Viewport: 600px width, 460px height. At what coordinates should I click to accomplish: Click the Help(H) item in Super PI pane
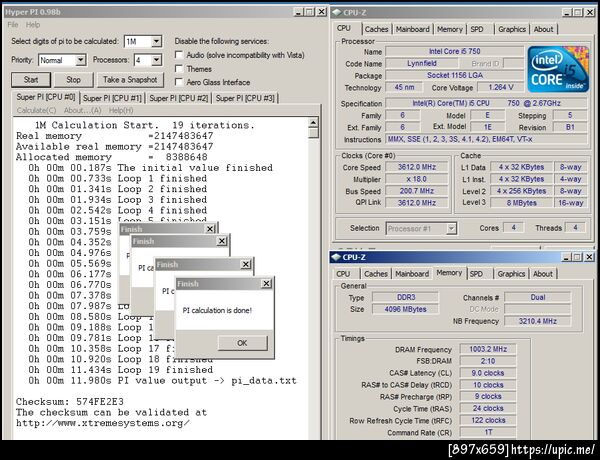click(x=121, y=110)
